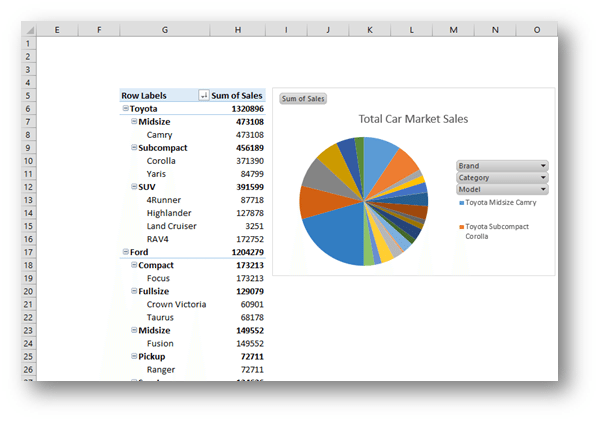The image size is (600, 423).
Task: Collapse the Fullsize category
Action: coord(134,291)
